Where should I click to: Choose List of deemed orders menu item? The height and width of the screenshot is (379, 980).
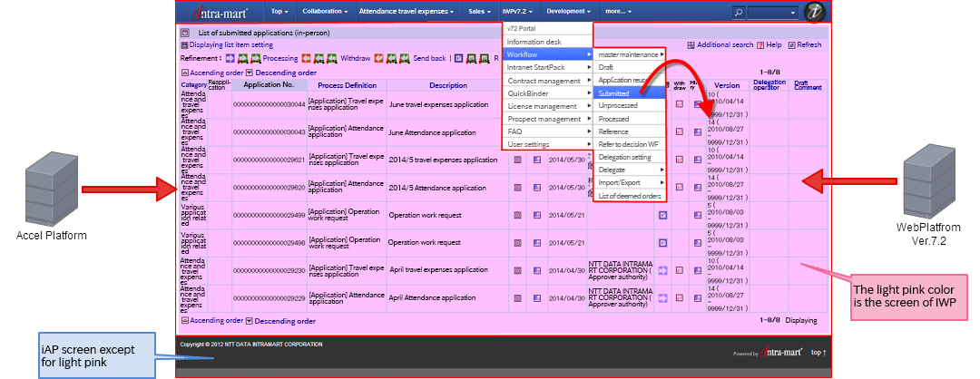[630, 196]
